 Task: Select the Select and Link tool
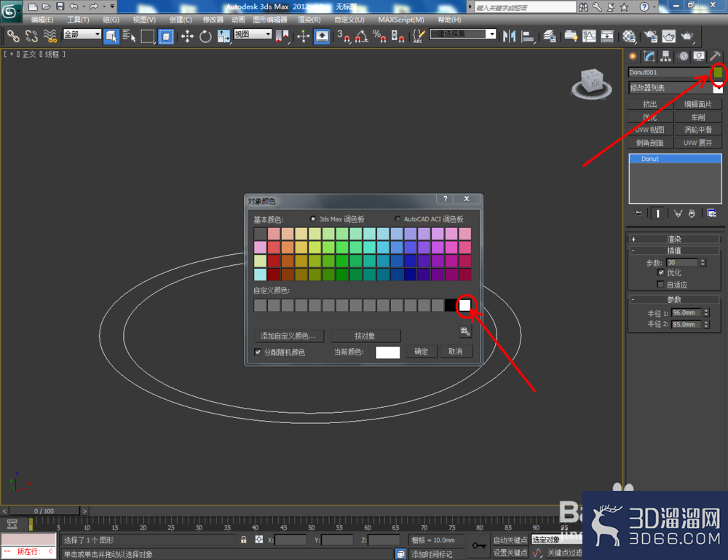point(13,36)
